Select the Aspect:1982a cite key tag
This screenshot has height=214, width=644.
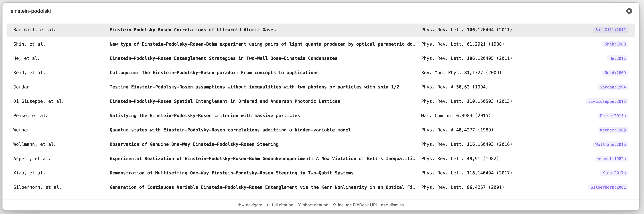(x=611, y=159)
